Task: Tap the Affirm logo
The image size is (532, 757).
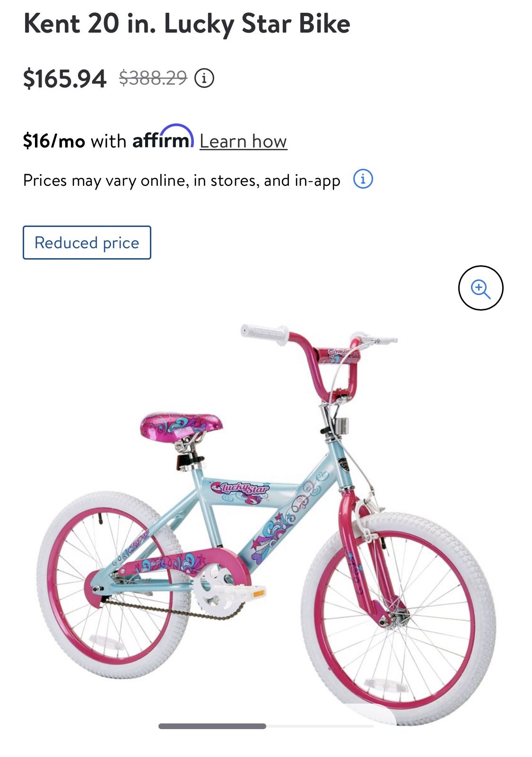Action: (163, 137)
